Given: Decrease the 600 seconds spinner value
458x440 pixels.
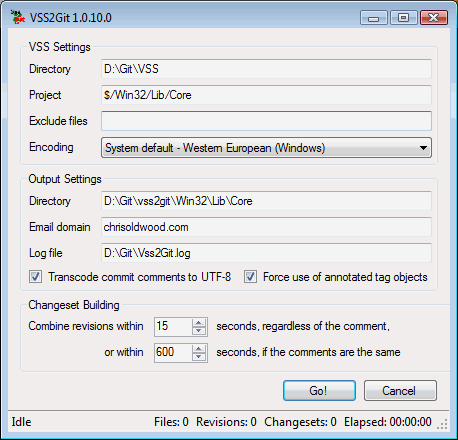Looking at the screenshot, I should [199, 356].
